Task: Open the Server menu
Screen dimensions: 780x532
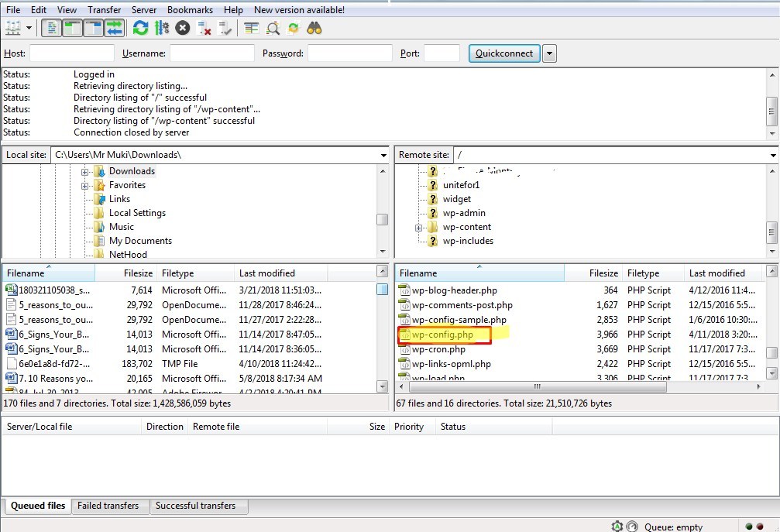Action: tap(144, 9)
